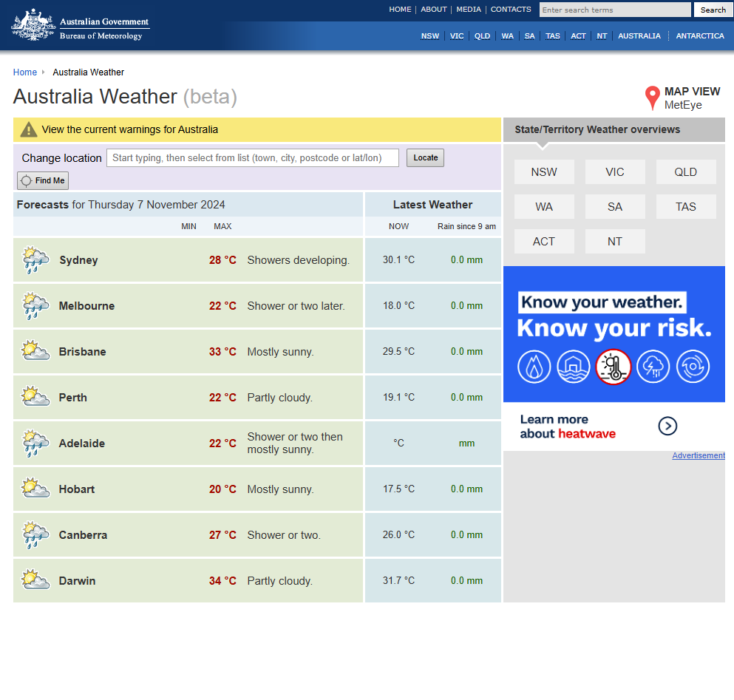
Task: Open the Home breadcrumb link
Action: pyautogui.click(x=25, y=72)
